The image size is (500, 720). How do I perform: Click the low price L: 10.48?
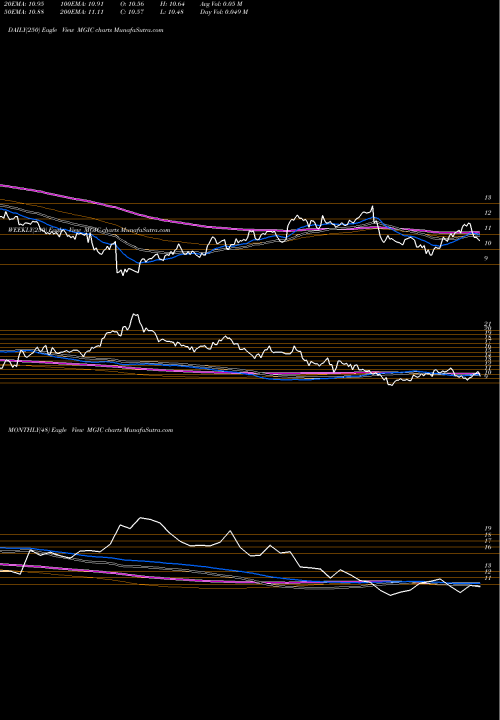pos(170,12)
